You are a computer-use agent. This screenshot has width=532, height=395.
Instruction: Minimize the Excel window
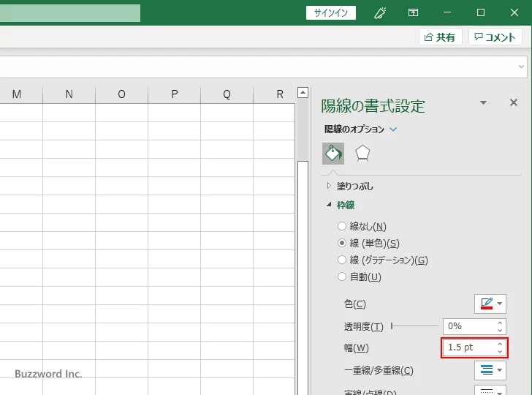pyautogui.click(x=447, y=13)
